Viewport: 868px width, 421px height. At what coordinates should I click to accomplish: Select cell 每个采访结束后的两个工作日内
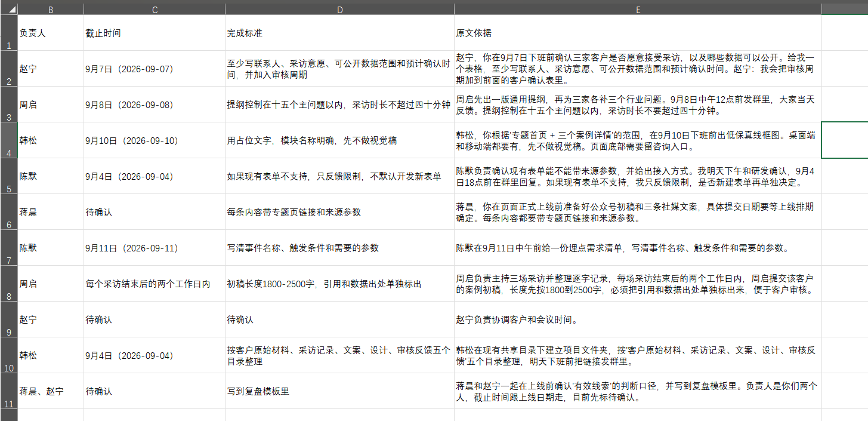(x=155, y=284)
